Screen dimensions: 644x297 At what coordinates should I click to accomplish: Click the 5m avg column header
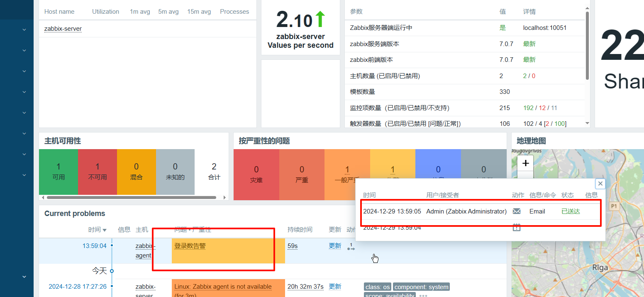[x=168, y=12]
